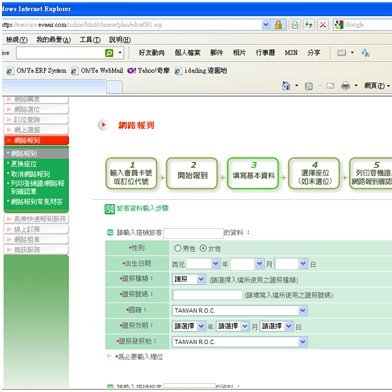Open the address bar history dropdown

tap(266, 25)
